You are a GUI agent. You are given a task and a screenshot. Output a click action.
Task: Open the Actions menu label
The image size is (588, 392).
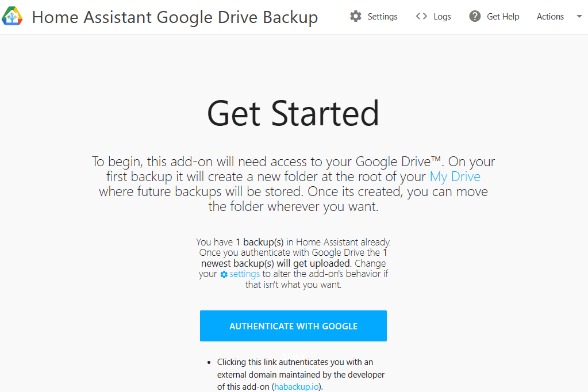coord(550,17)
